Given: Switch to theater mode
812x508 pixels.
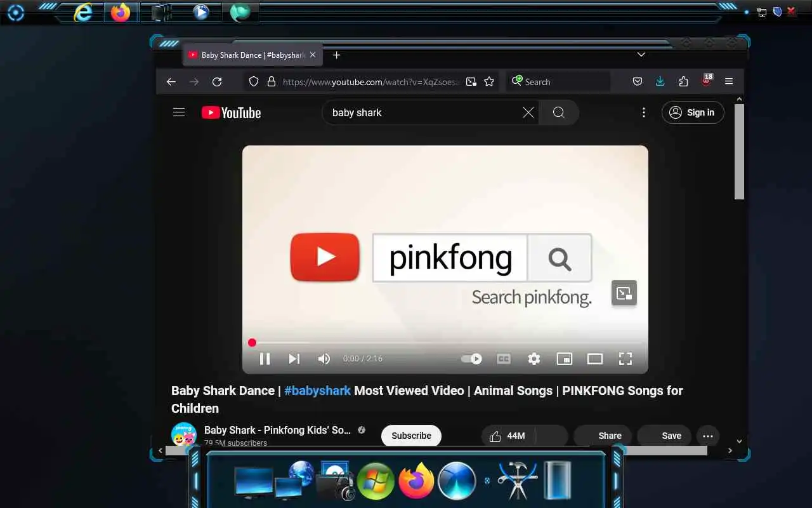Looking at the screenshot, I should (595, 359).
